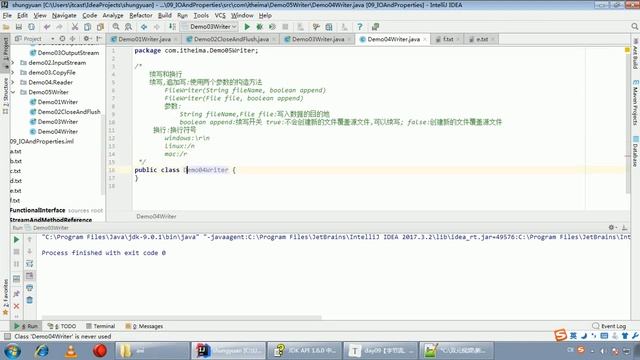
Task: Switch to Demo02CloseAndFlush.java tab
Action: click(231, 39)
